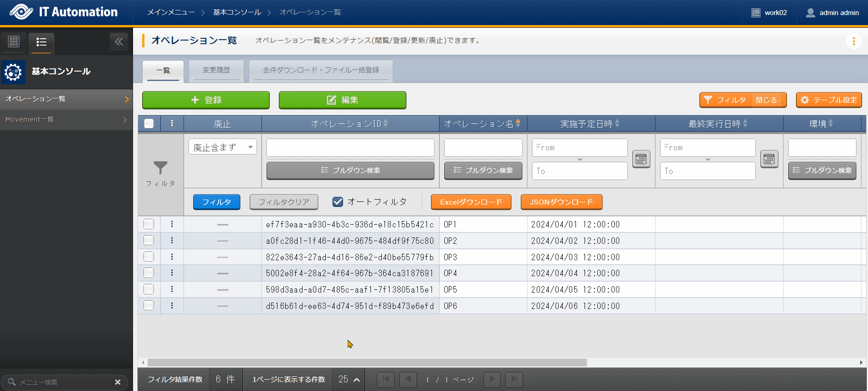Image resolution: width=868 pixels, height=391 pixels.
Task: Click the green 登録 button
Action: [x=206, y=100]
